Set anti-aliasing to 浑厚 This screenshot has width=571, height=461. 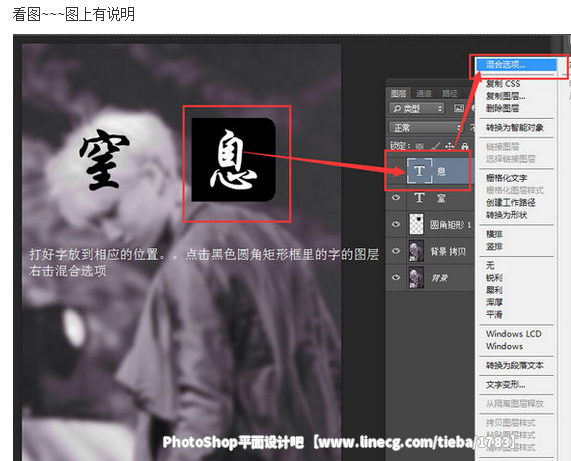pos(494,302)
